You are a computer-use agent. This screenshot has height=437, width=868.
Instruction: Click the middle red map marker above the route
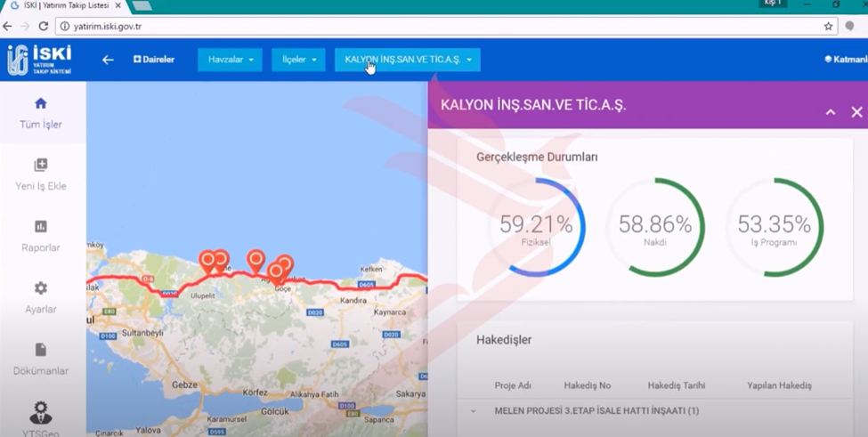(256, 261)
